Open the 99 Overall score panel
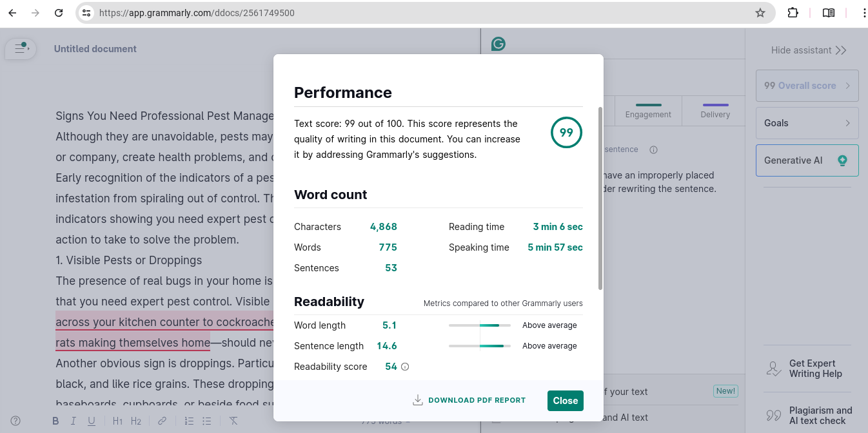Screen dimensions: 868x433 pyautogui.click(x=807, y=86)
